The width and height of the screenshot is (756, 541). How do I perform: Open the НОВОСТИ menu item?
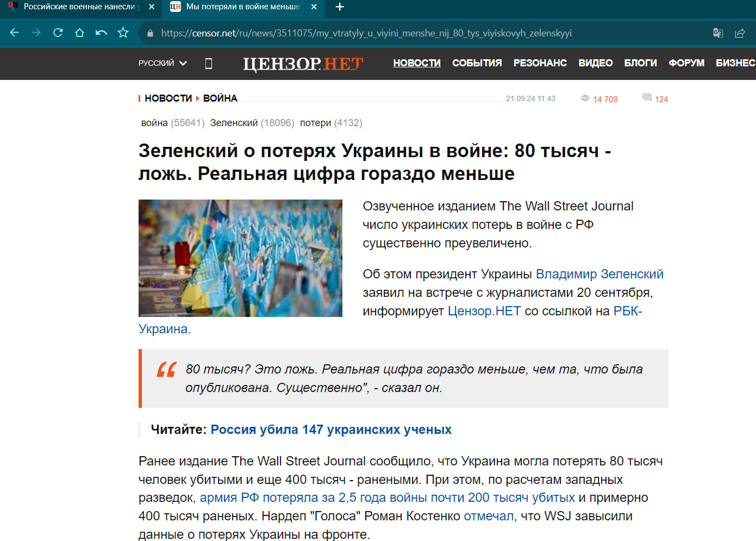[x=417, y=63]
